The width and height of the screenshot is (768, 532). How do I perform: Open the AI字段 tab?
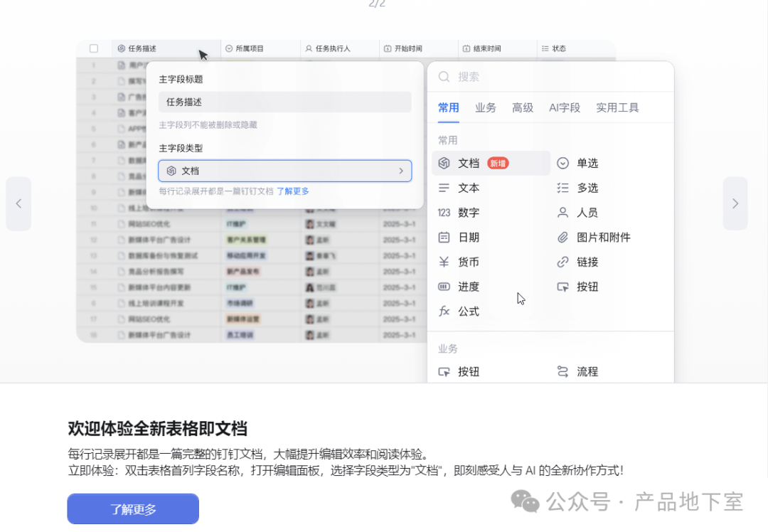pos(565,108)
